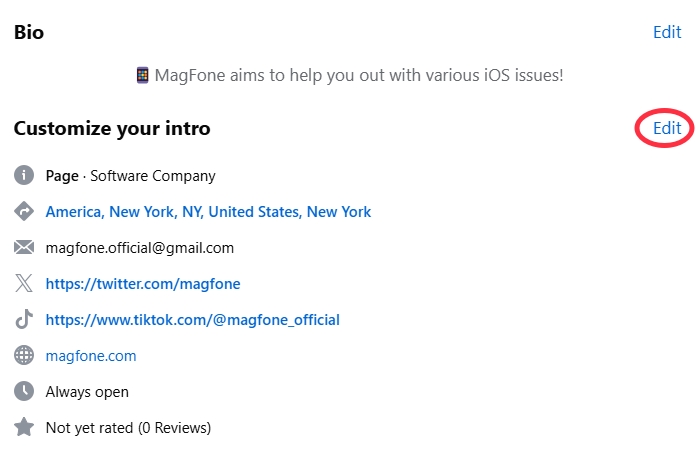The height and width of the screenshot is (453, 696).
Task: Click the Not yet rated reviews text
Action: [x=128, y=428]
